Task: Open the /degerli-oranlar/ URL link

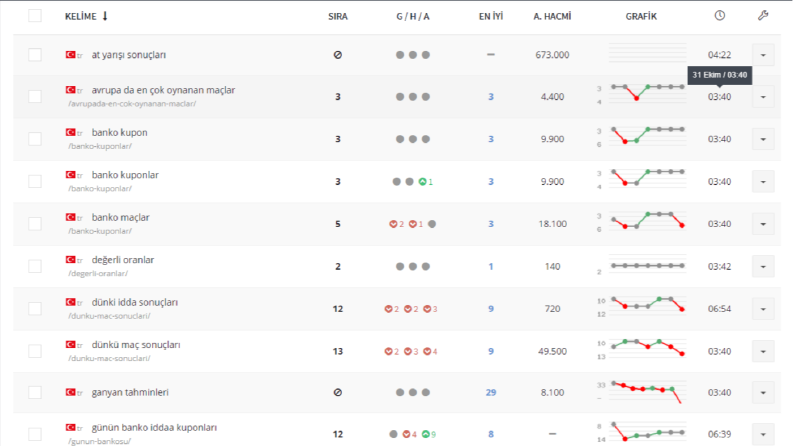Action: (98, 274)
